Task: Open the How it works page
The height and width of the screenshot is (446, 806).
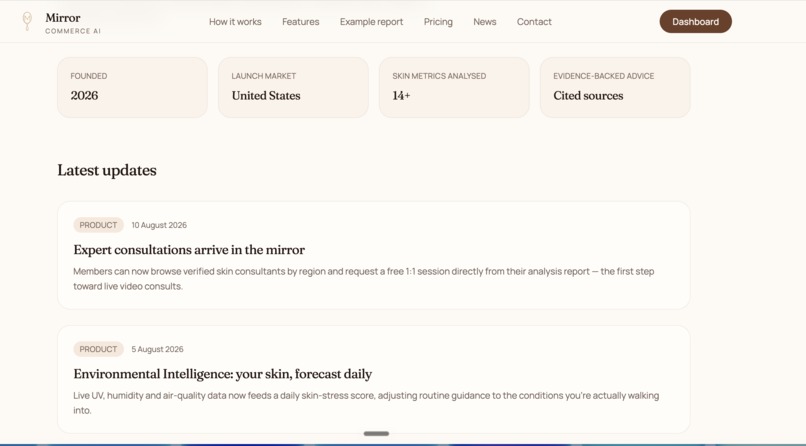Action: point(235,22)
